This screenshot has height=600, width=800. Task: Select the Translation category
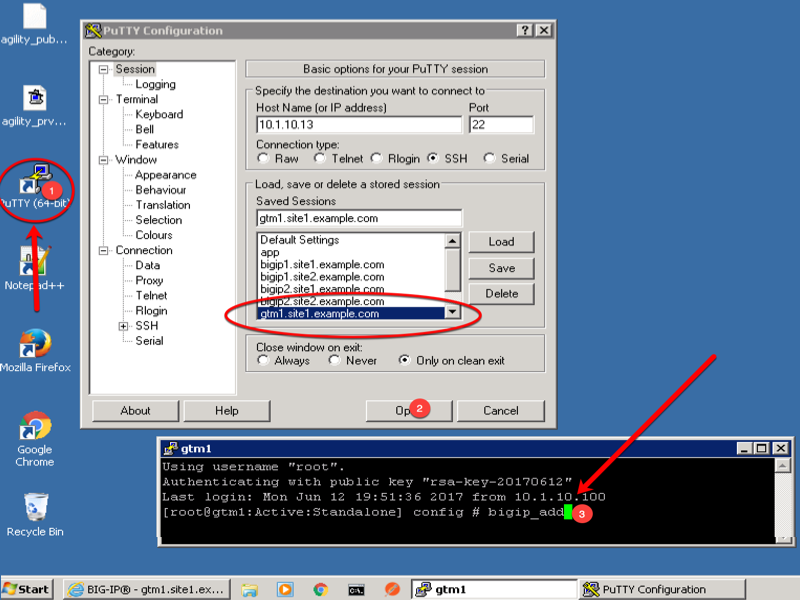[x=163, y=205]
